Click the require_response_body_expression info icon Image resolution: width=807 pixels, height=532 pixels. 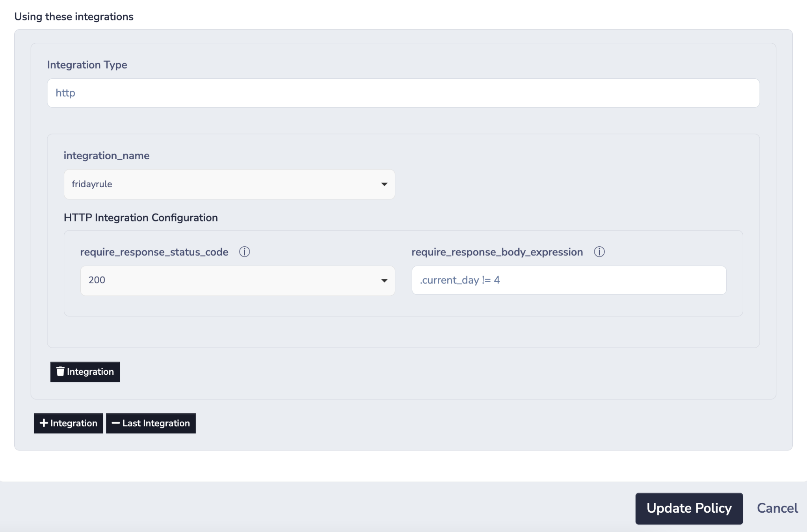pyautogui.click(x=599, y=252)
